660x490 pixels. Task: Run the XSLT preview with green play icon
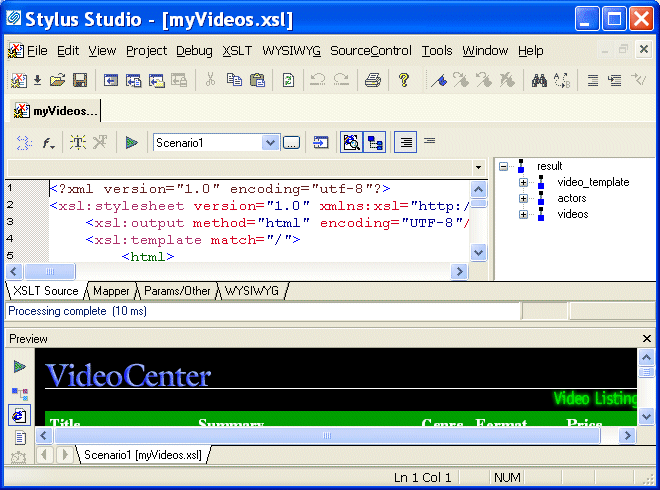(x=131, y=143)
